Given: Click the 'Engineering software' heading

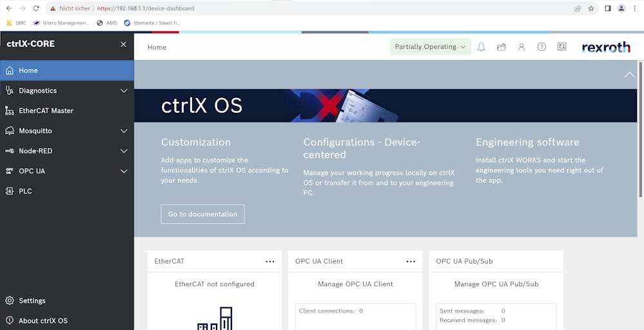Looking at the screenshot, I should [527, 142].
